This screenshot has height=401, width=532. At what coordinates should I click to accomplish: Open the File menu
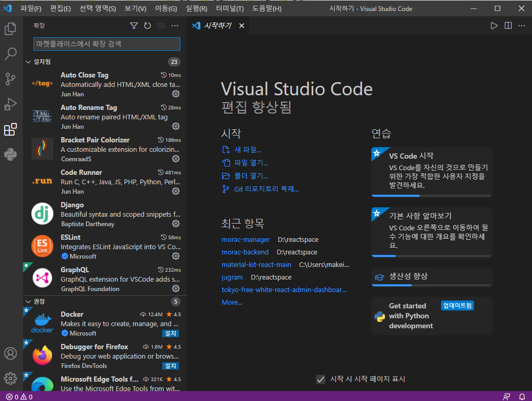tap(30, 8)
